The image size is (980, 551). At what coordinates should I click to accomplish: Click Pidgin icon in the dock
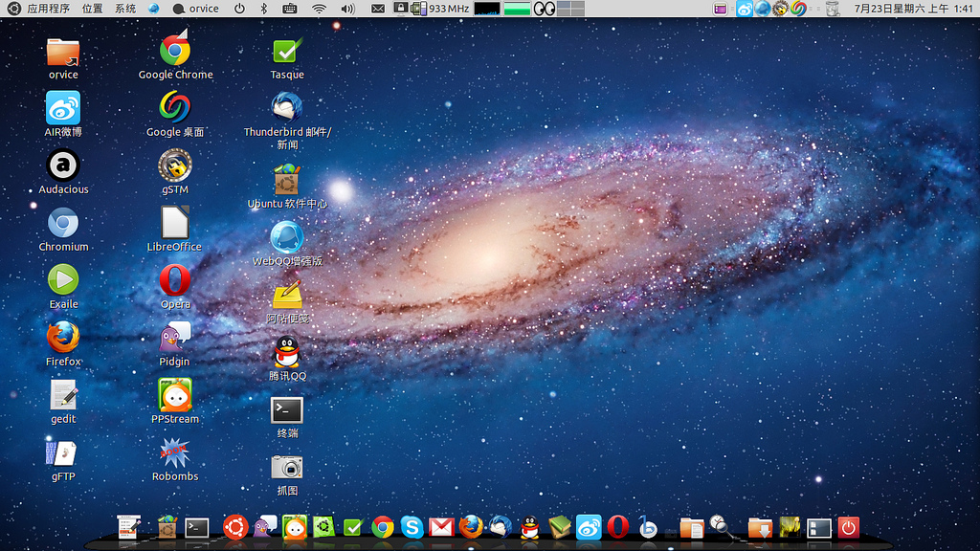coord(264,527)
